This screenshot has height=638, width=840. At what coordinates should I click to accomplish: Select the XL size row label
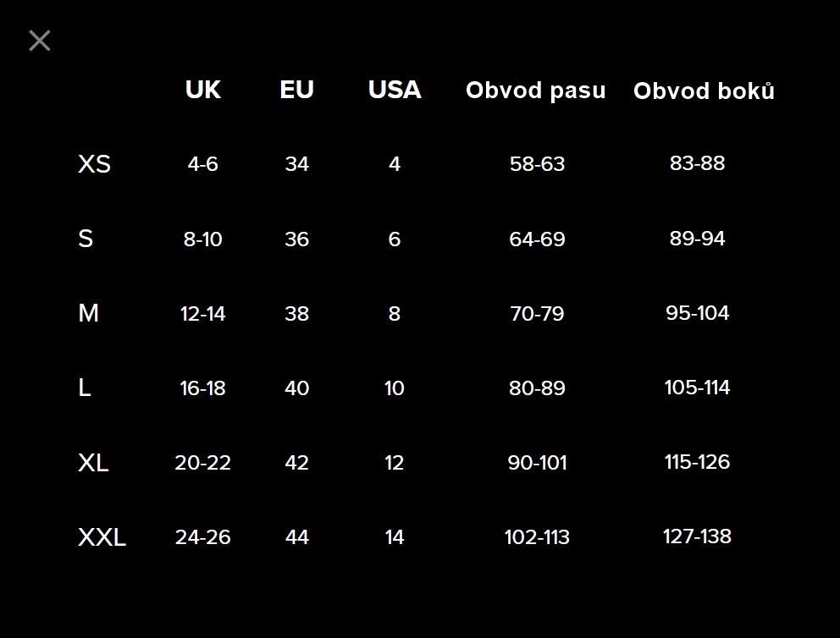[x=93, y=462]
